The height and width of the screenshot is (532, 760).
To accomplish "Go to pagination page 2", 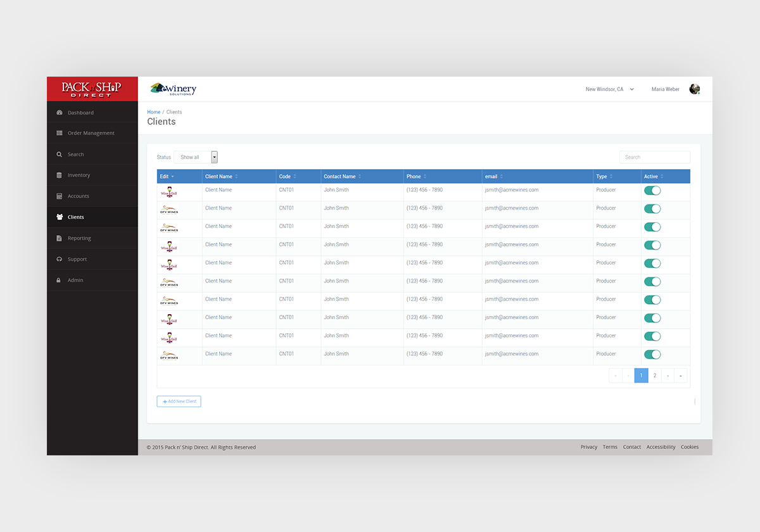I will pos(654,376).
